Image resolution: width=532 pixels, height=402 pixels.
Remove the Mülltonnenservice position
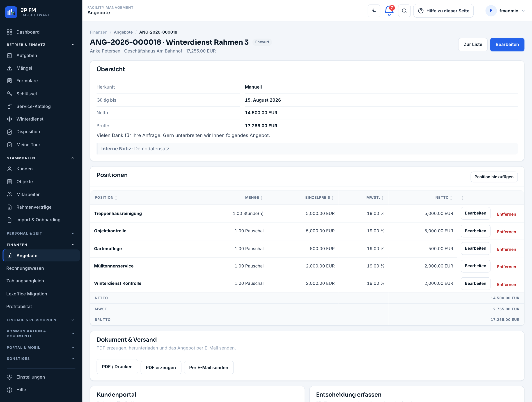506,267
